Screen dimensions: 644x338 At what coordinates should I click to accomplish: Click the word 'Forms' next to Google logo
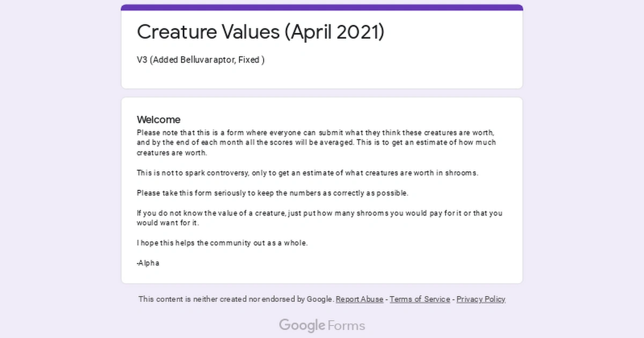346,325
